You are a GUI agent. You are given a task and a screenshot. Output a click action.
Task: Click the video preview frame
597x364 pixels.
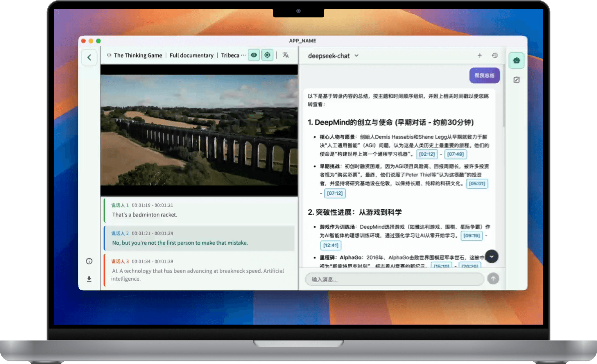(199, 130)
